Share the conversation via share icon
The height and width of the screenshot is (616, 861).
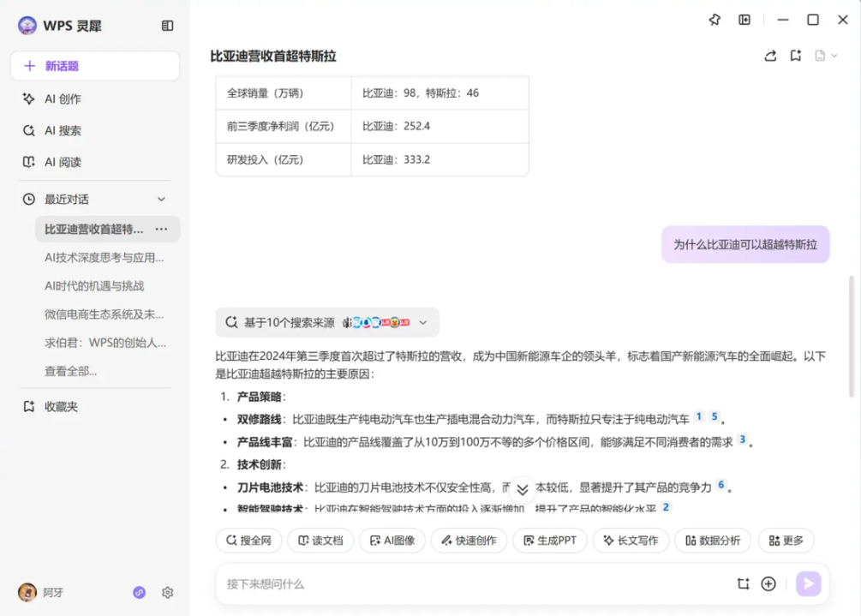(x=770, y=56)
